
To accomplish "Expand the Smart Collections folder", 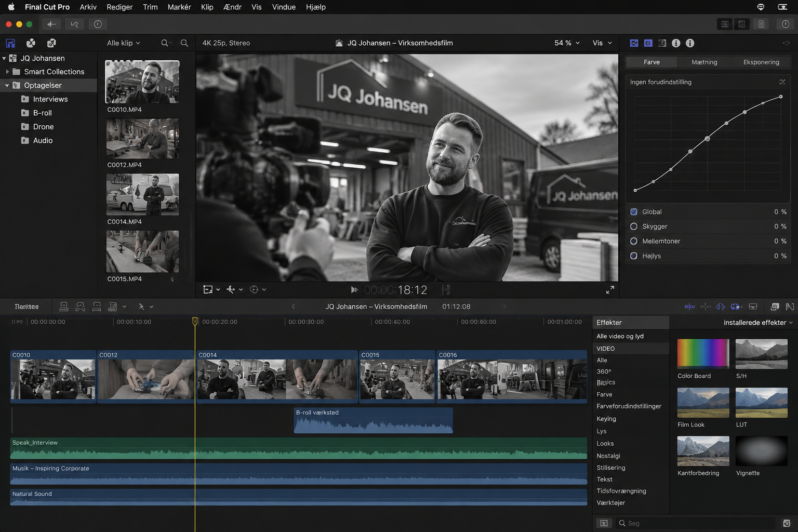I will (7, 72).
